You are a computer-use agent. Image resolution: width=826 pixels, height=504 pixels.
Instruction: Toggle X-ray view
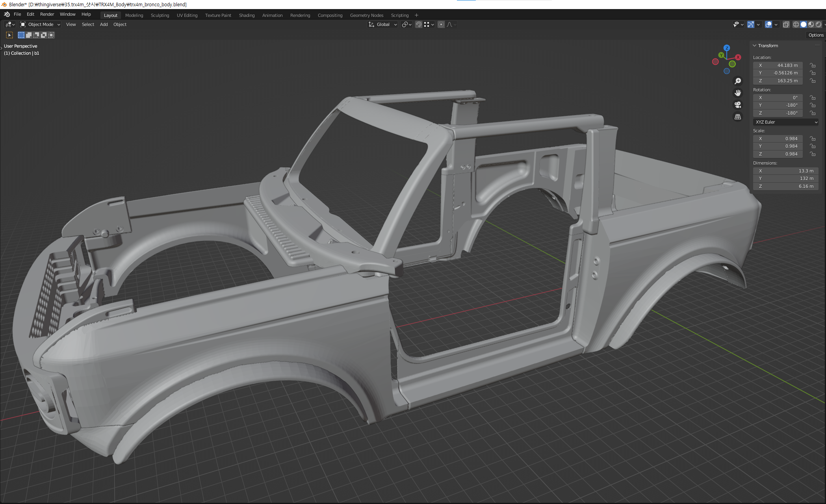[x=786, y=24]
